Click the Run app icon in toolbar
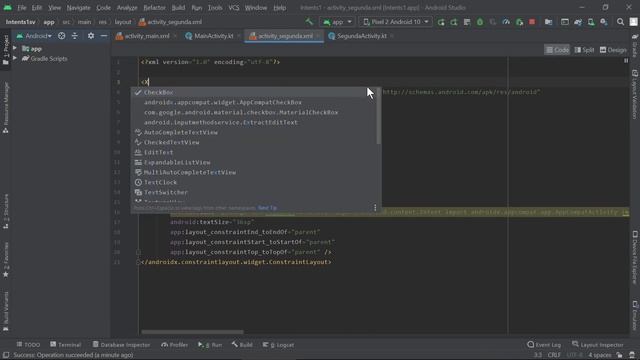 pyautogui.click(x=441, y=22)
